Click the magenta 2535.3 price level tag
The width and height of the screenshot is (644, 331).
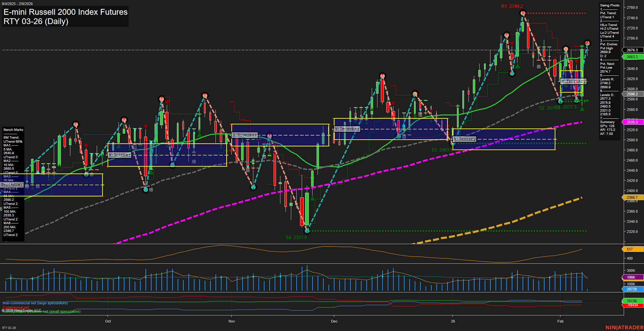pos(632,121)
